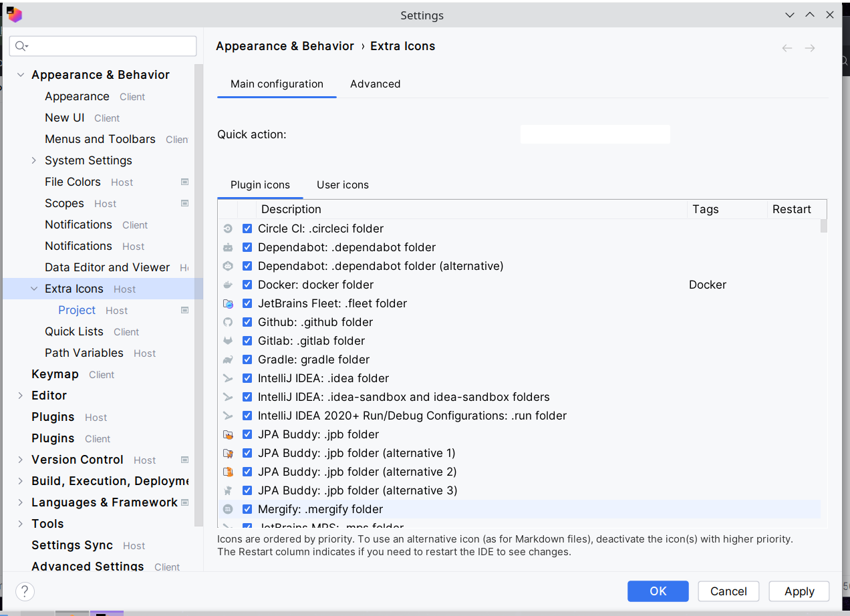Screen dimensions: 850x616
Task: Click inside the Quick action input field
Action: click(x=594, y=134)
